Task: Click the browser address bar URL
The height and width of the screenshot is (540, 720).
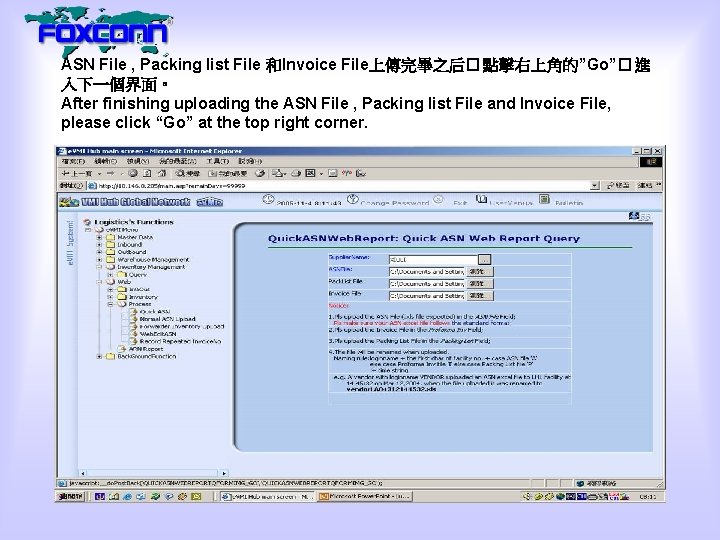Action: 172,186
